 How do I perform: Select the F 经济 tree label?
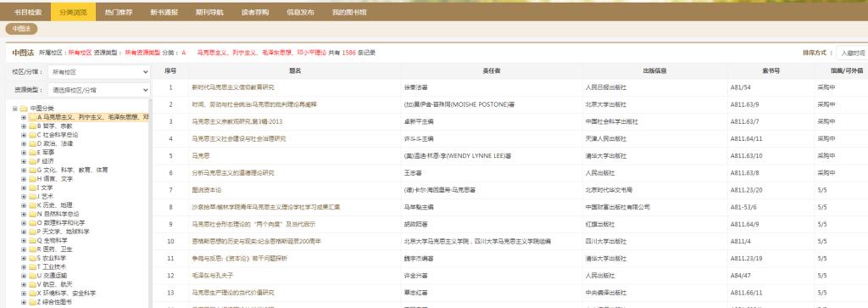[x=46, y=161]
